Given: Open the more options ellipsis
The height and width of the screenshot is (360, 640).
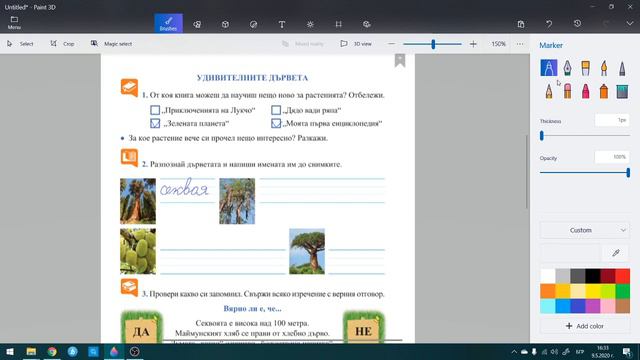Looking at the screenshot, I should [x=520, y=44].
